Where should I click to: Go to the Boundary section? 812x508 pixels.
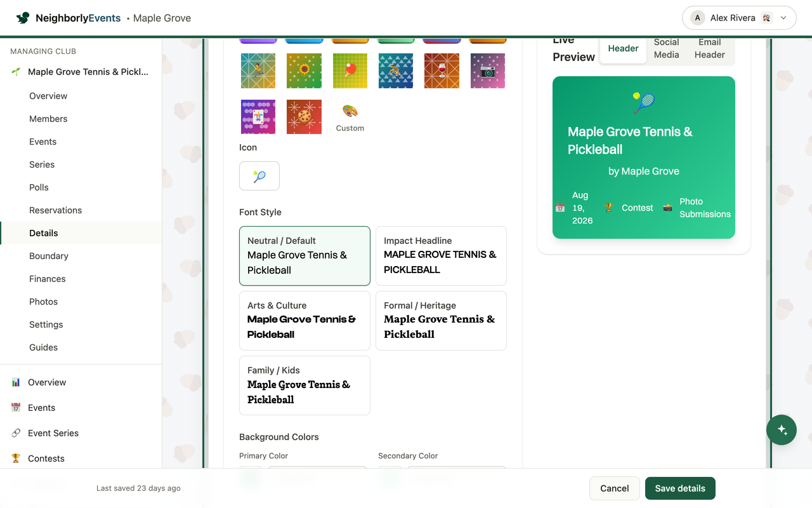tap(49, 256)
